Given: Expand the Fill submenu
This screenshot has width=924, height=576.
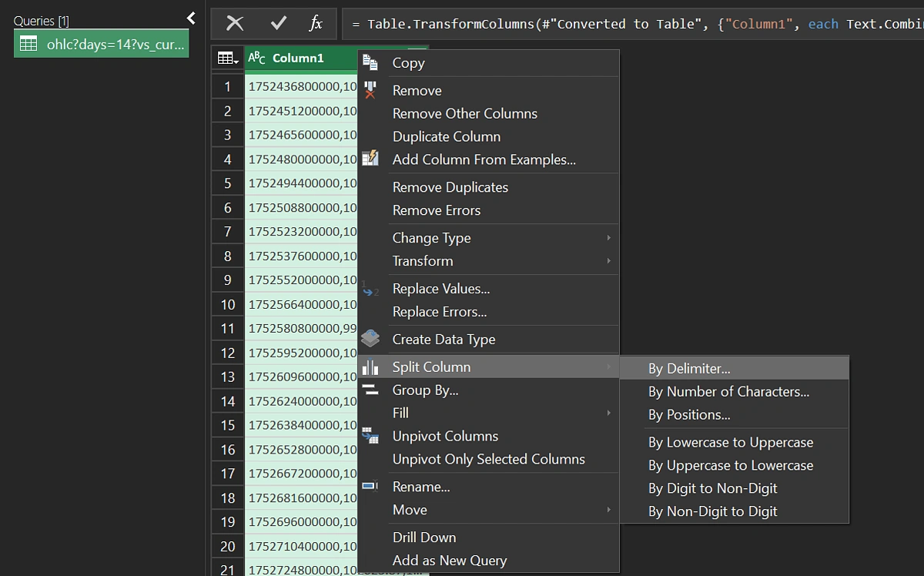Looking at the screenshot, I should tap(400, 413).
